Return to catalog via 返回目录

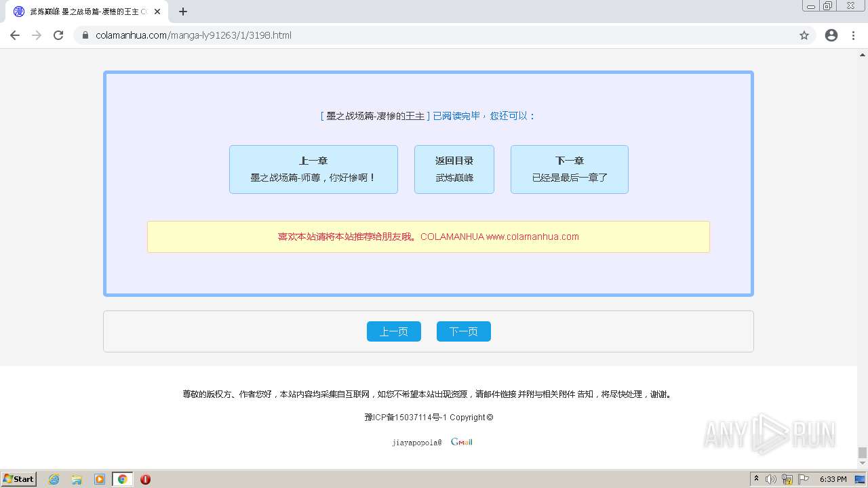click(454, 169)
